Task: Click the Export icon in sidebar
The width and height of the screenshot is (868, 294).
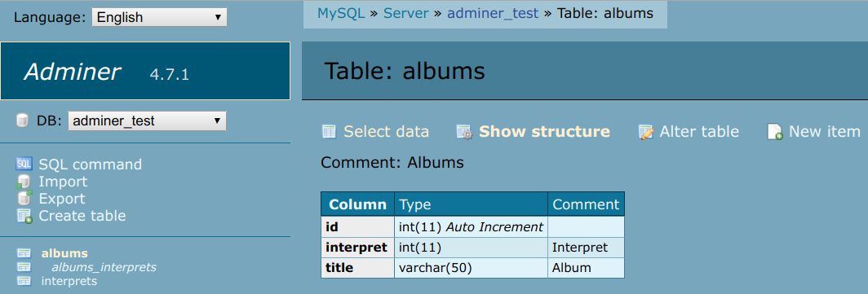Action: (24, 199)
